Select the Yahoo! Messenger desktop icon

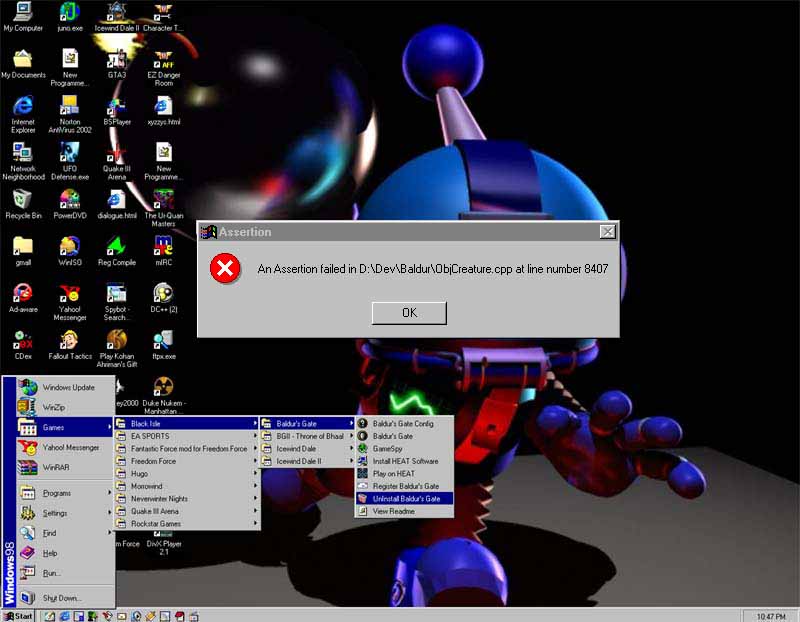(70, 303)
